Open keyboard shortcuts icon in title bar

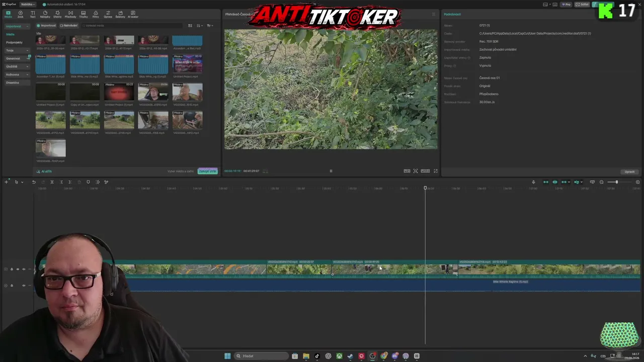point(555,5)
